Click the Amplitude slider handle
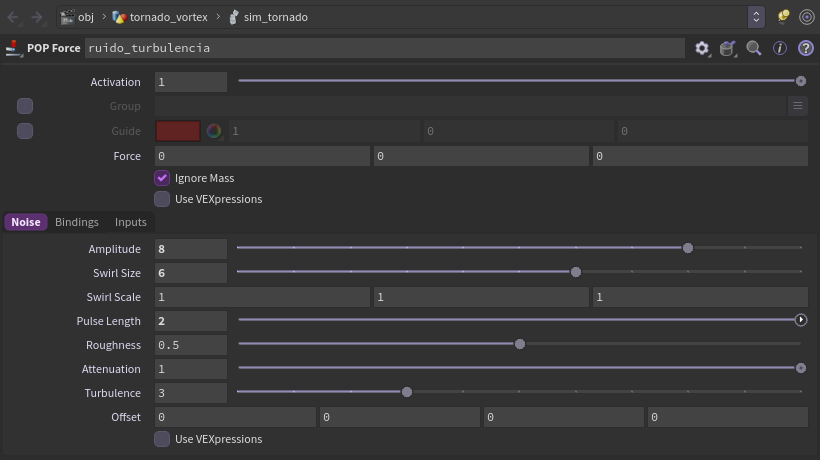This screenshot has height=460, width=820. [x=688, y=248]
